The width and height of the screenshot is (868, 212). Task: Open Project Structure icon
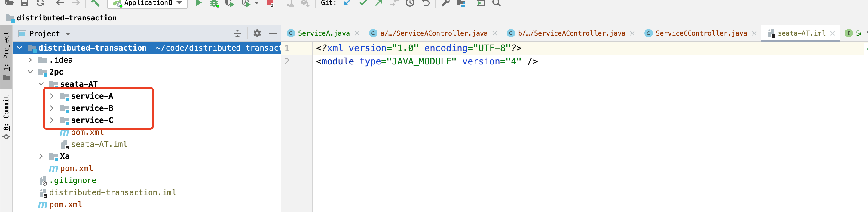click(461, 3)
